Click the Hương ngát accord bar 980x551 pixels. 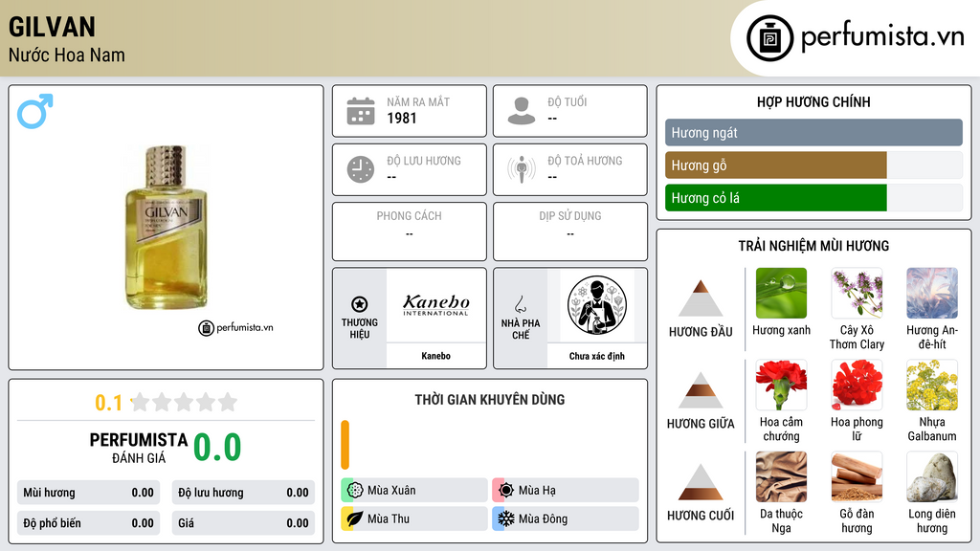[x=813, y=132]
